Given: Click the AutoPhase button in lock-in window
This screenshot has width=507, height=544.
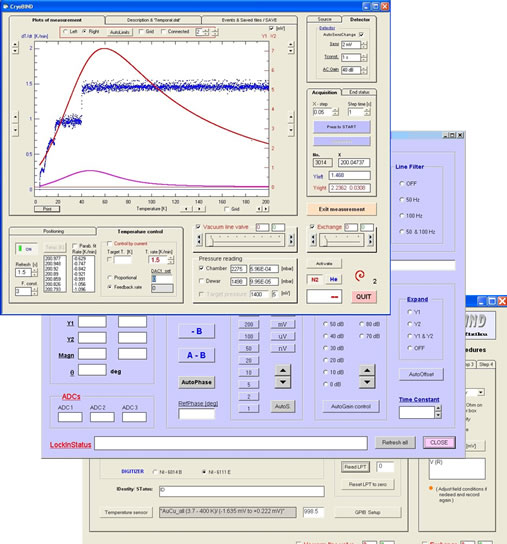Looking at the screenshot, I should [x=196, y=382].
